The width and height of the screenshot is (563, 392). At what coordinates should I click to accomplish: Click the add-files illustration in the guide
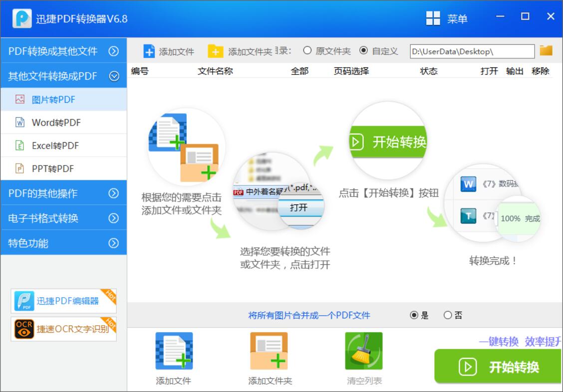(186, 147)
